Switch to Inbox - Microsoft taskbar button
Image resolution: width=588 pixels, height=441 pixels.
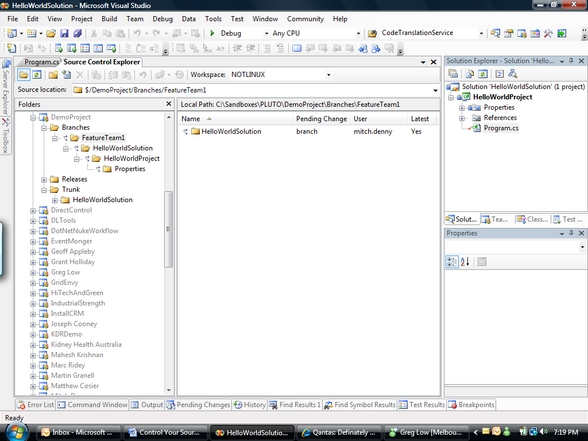point(78,432)
